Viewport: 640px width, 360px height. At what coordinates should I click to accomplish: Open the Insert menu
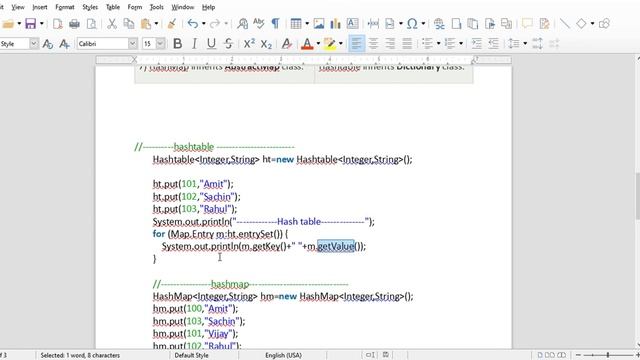click(40, 7)
